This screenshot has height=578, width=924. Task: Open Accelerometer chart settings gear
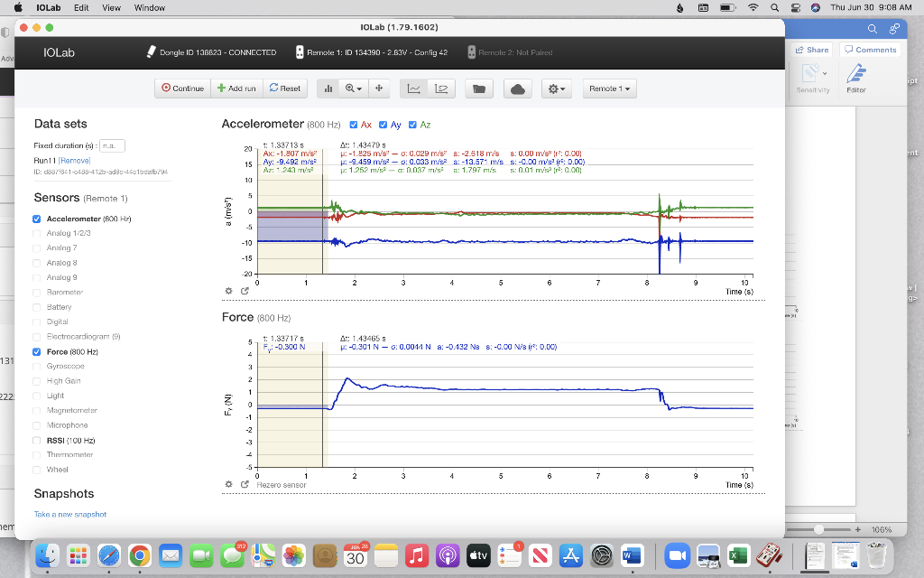pos(228,291)
